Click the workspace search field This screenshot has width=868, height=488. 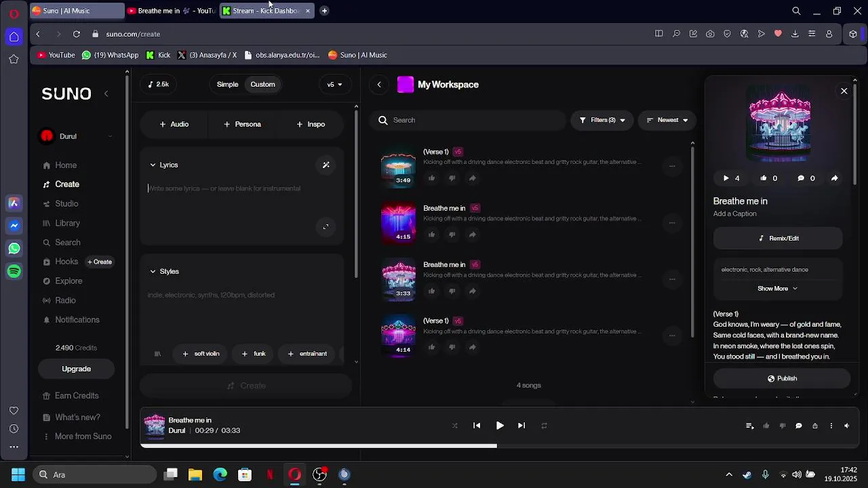click(468, 120)
